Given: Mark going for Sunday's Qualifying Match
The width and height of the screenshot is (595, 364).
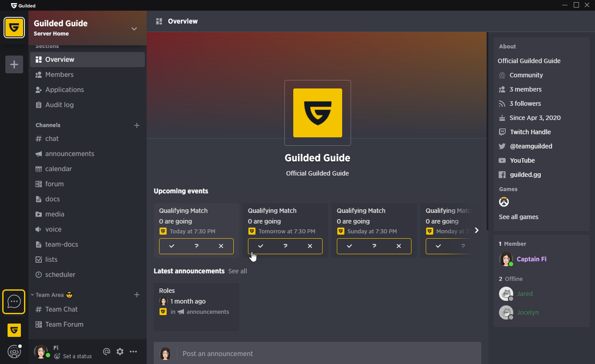Looking at the screenshot, I should point(349,246).
